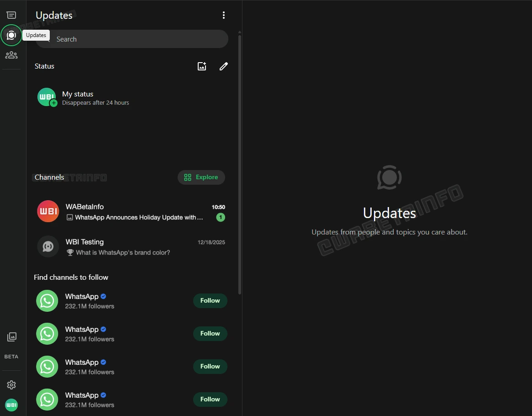This screenshot has width=532, height=416.
Task: Open the Chats icon in sidebar
Action: 11,15
